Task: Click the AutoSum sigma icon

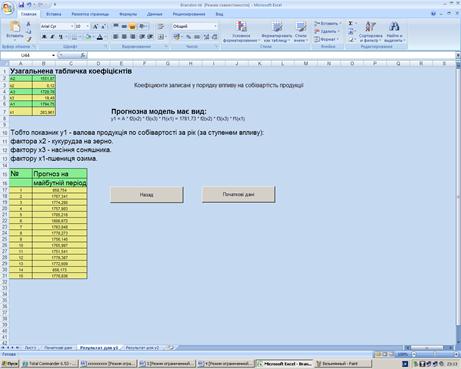Action: (x=351, y=23)
